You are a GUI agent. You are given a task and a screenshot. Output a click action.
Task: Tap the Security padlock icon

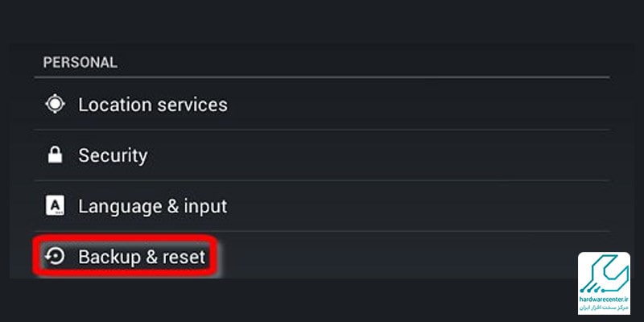[55, 155]
